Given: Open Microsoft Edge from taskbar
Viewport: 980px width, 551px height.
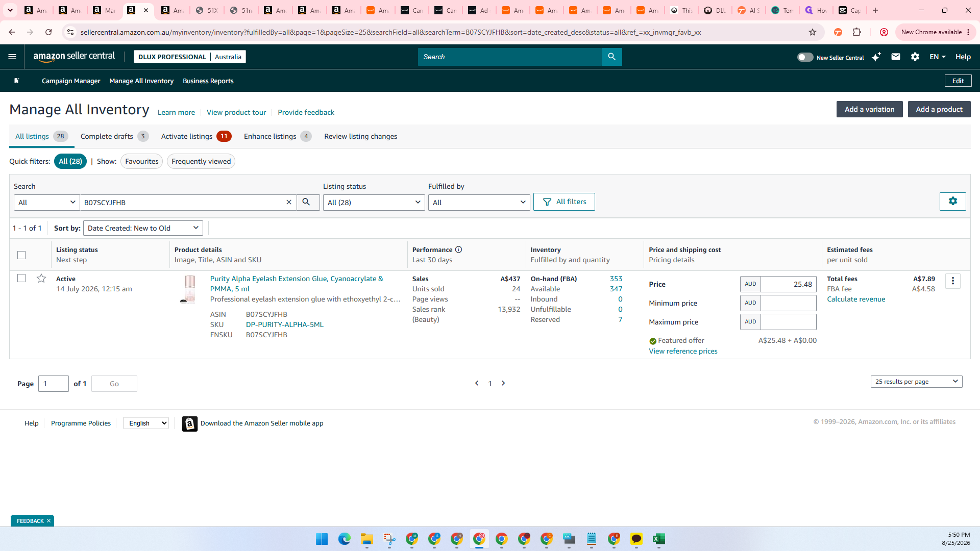Looking at the screenshot, I should pyautogui.click(x=344, y=539).
